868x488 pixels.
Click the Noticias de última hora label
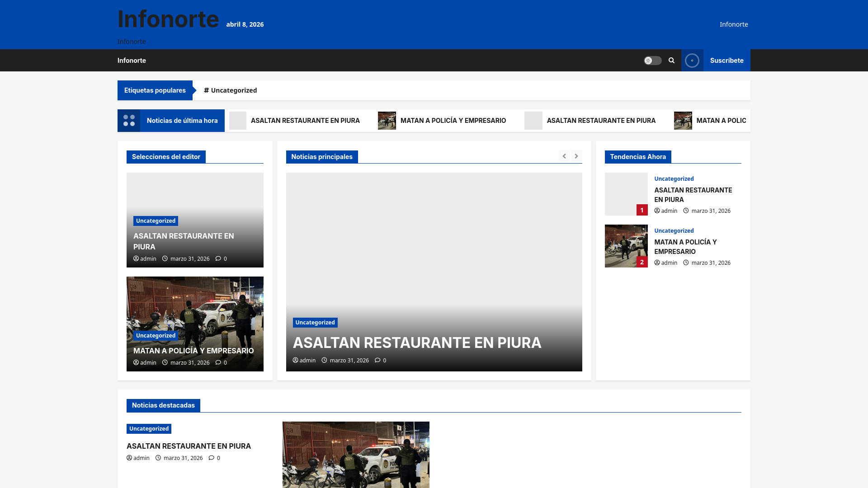[182, 121]
